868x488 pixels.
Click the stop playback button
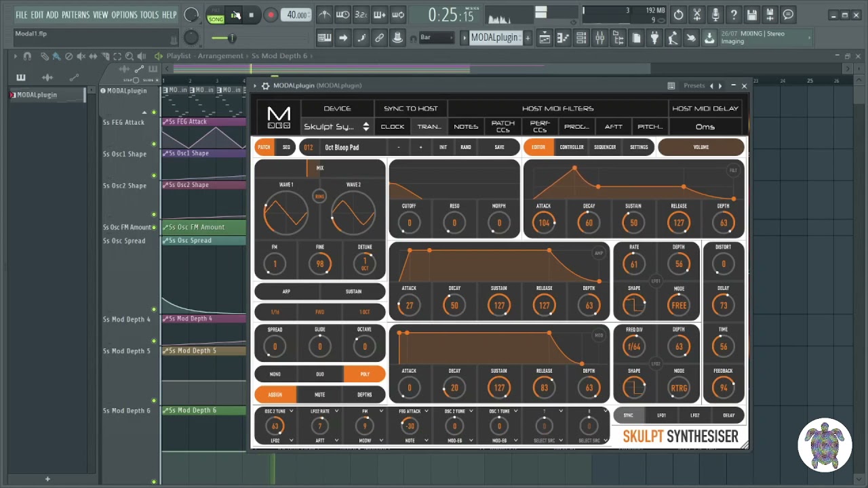tap(252, 15)
